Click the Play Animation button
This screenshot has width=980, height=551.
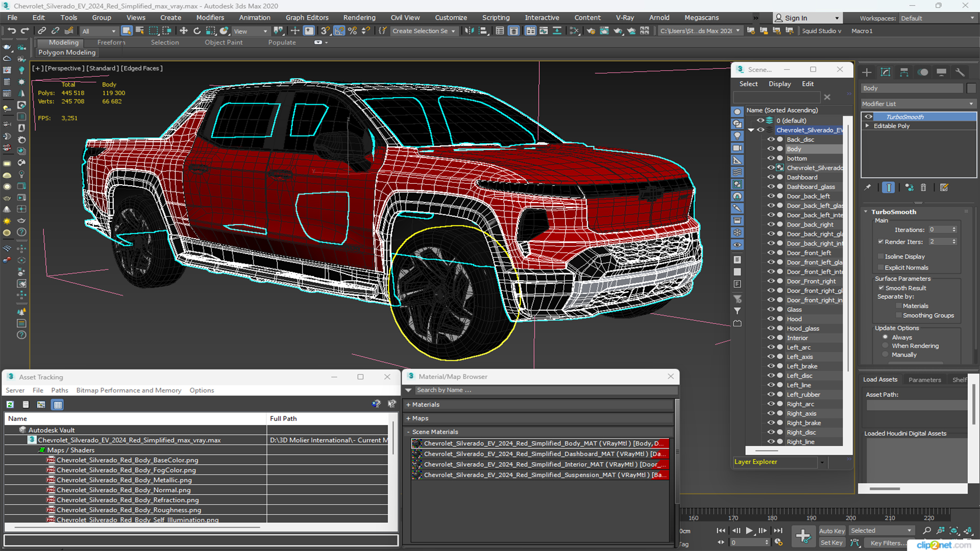click(x=749, y=531)
